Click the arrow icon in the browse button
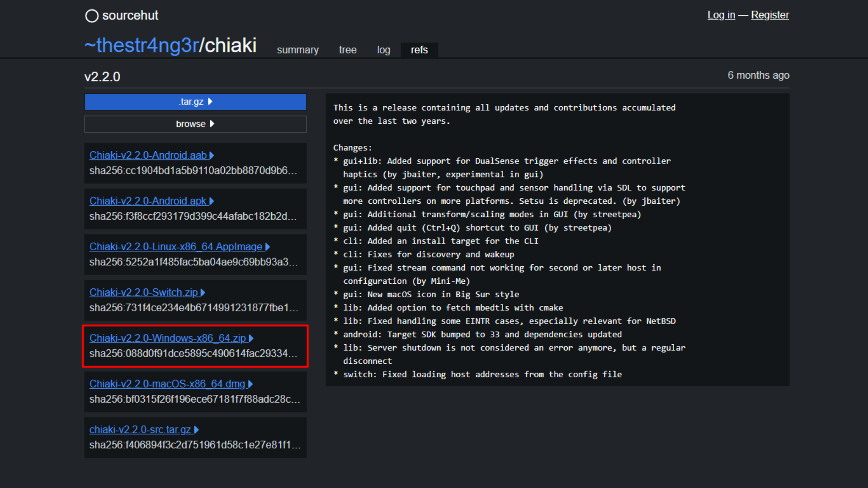Viewport: 868px width, 488px height. tap(212, 124)
